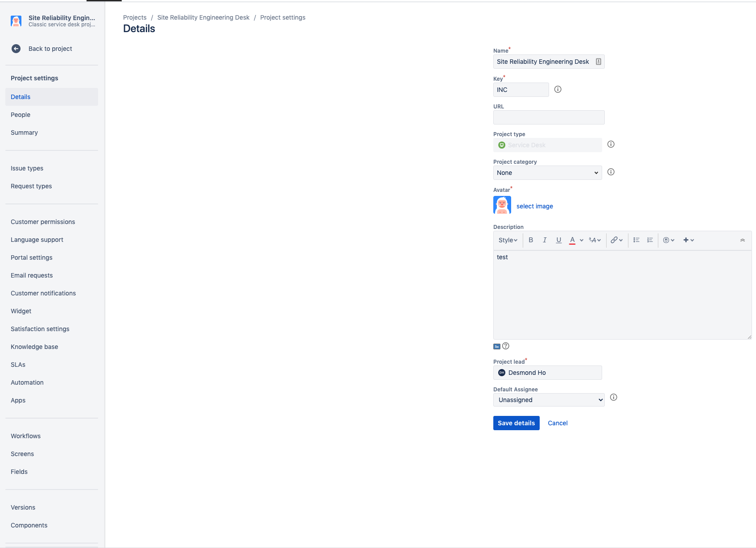Open the emoji picker in editor toolbar
This screenshot has height=548, width=756.
tap(666, 240)
